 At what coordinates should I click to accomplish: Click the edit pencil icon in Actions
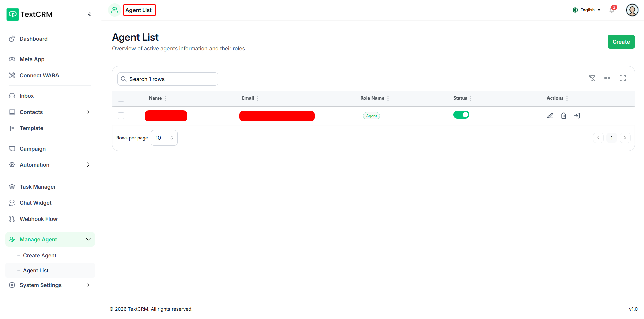click(550, 116)
